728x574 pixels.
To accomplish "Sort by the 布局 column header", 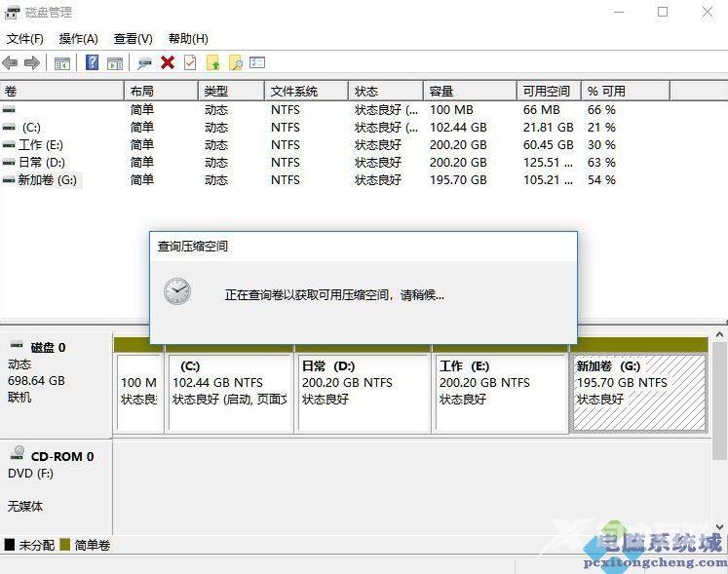I will 161,91.
